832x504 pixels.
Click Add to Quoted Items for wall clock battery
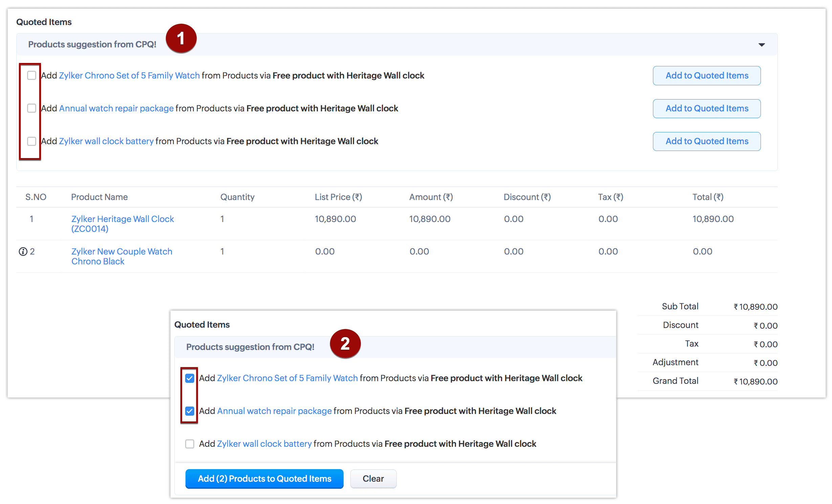click(x=707, y=141)
